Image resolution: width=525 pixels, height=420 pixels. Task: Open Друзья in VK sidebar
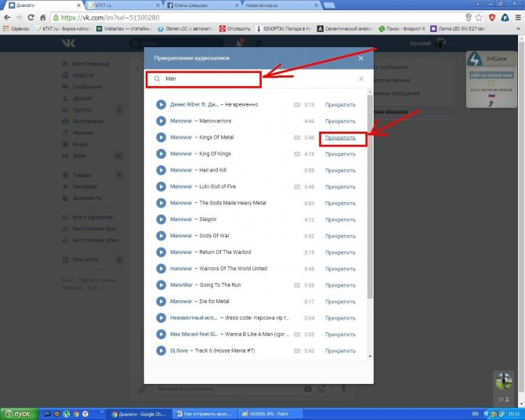click(77, 98)
